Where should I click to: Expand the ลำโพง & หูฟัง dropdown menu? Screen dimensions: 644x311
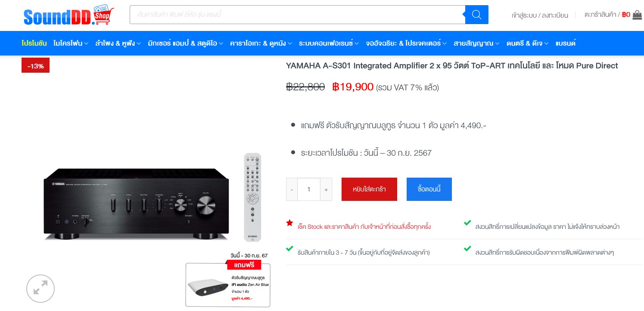pyautogui.click(x=118, y=43)
